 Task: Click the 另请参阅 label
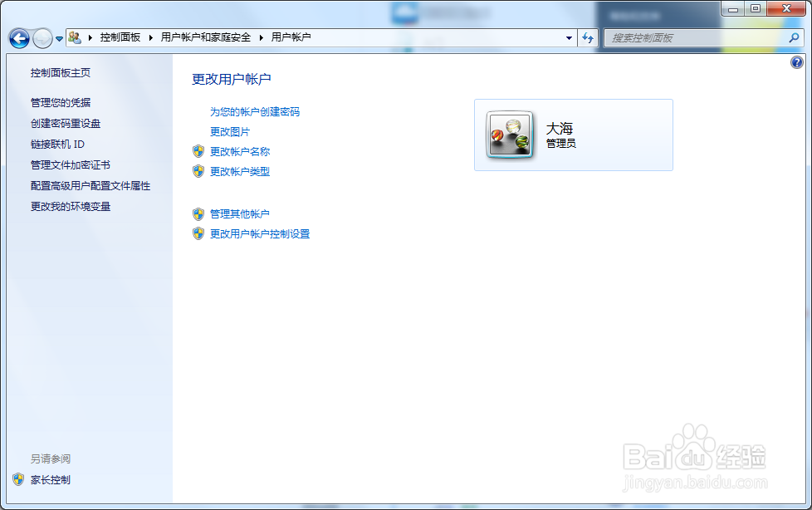[x=51, y=459]
